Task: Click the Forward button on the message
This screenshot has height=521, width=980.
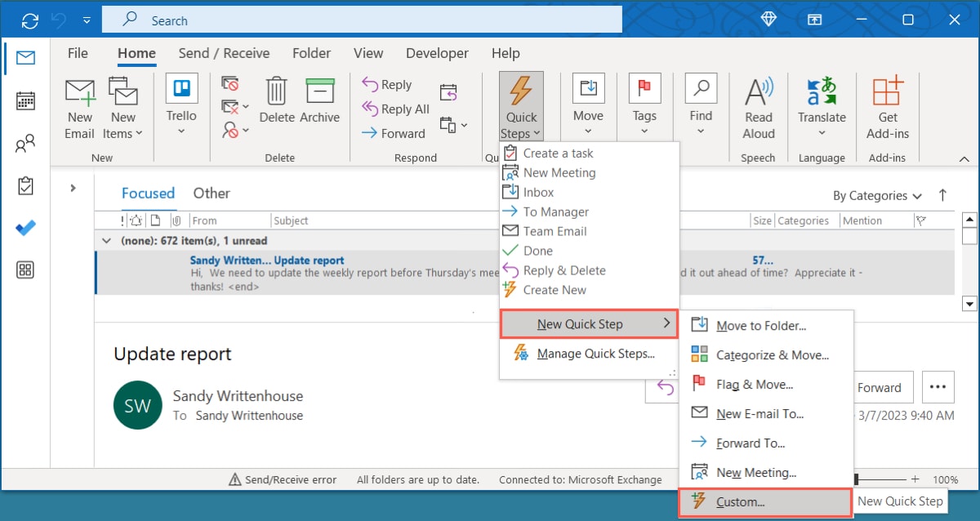Action: [881, 387]
